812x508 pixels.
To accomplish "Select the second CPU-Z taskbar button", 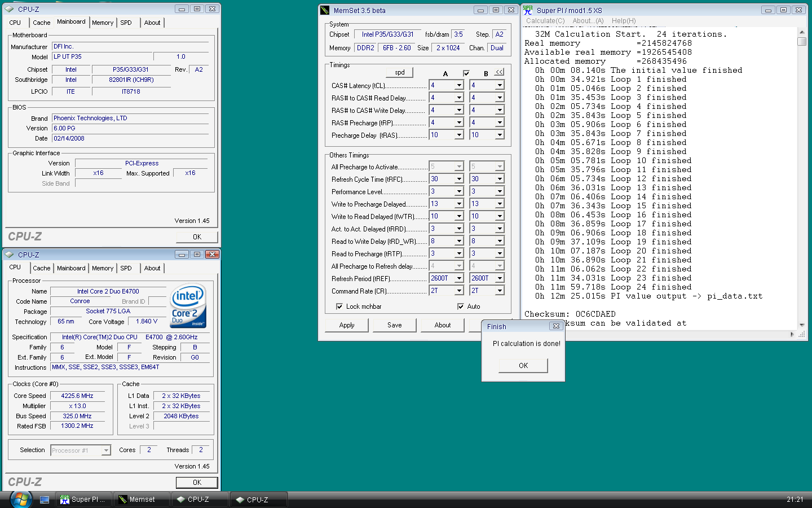I will 259,500.
